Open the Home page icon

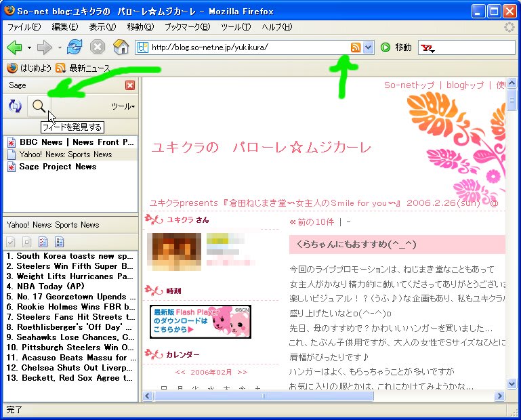pyautogui.click(x=121, y=47)
